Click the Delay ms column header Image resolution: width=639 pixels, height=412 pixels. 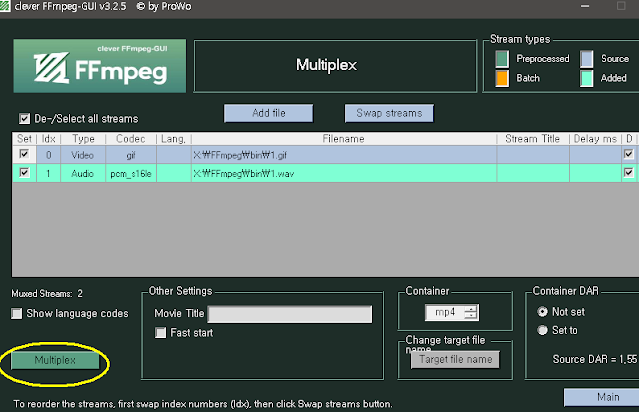tap(595, 139)
